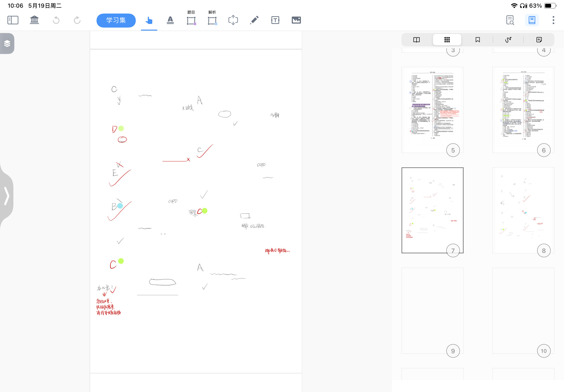Open the library bookshelf icon

[x=34, y=20]
